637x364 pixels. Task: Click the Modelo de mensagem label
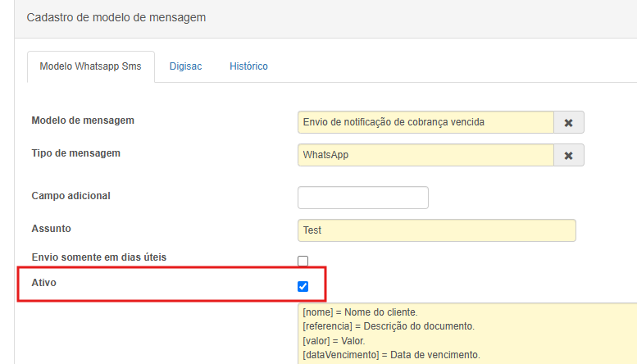coord(83,121)
